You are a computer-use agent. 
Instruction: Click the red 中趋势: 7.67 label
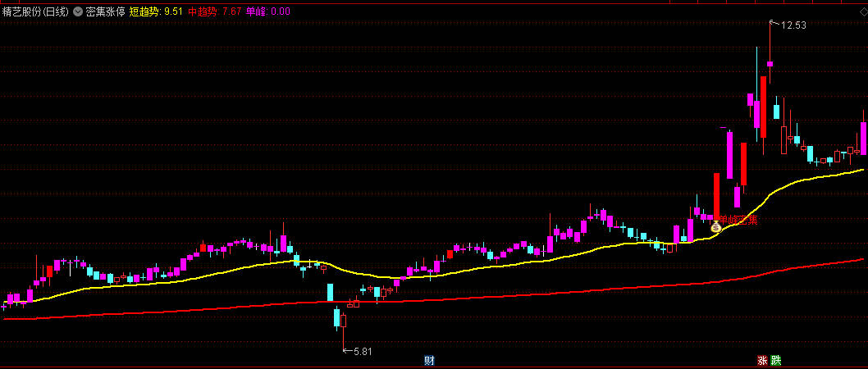(215, 11)
